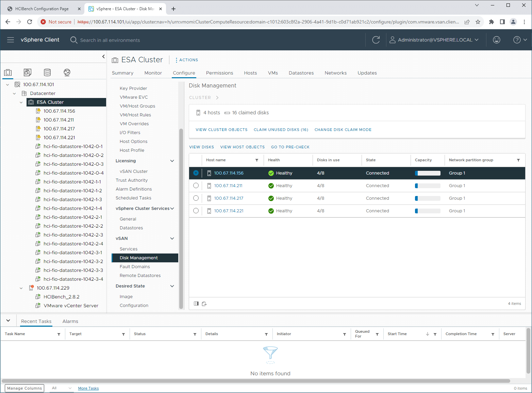This screenshot has width=532, height=393.
Task: Open the Monitor tab
Action: click(x=153, y=73)
